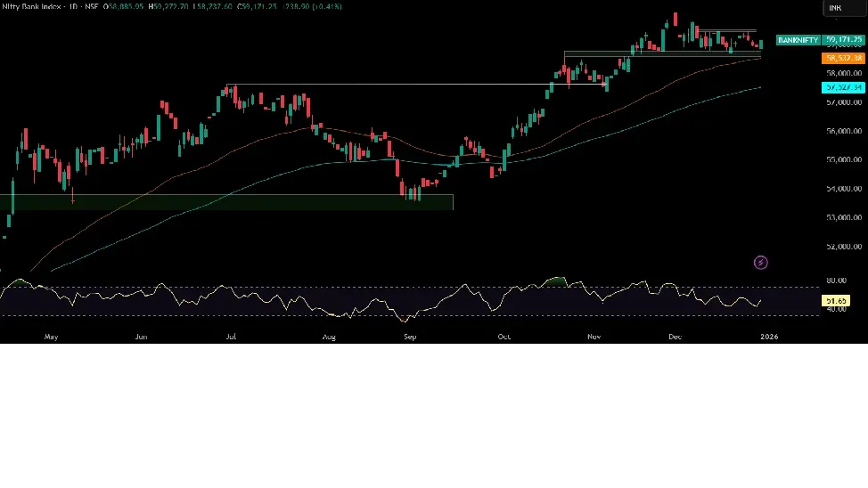The width and height of the screenshot is (868, 488).
Task: Select the orange 58,532.38 moving average label
Action: click(843, 58)
